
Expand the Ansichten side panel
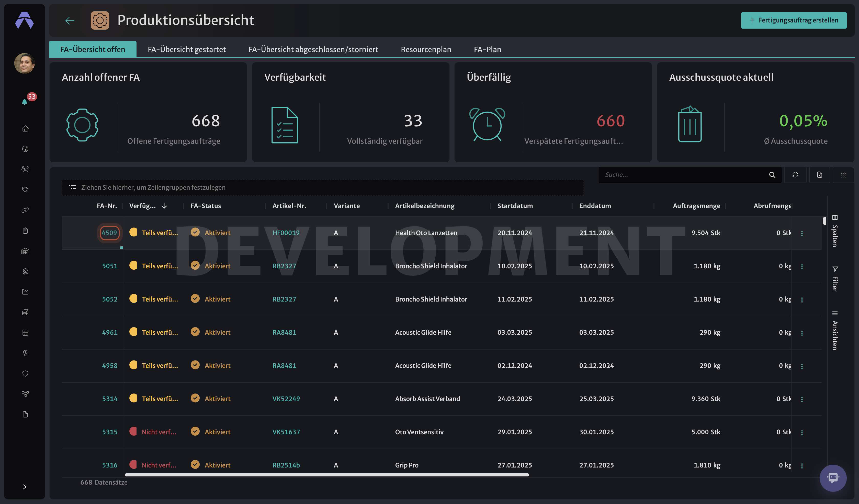[835, 330]
